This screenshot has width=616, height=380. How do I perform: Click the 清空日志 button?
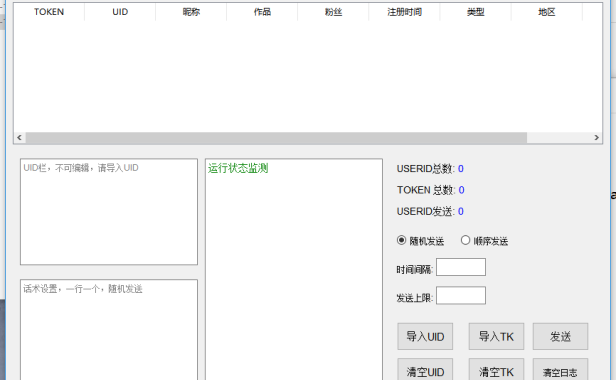pos(560,369)
